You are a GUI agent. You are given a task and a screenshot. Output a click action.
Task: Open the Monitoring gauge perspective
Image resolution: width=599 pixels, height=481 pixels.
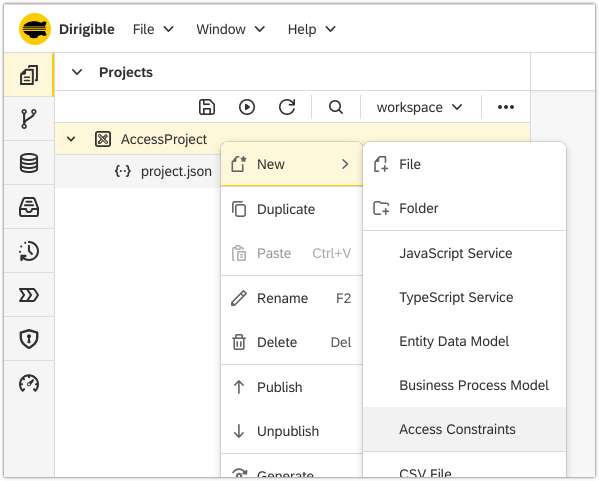click(29, 383)
